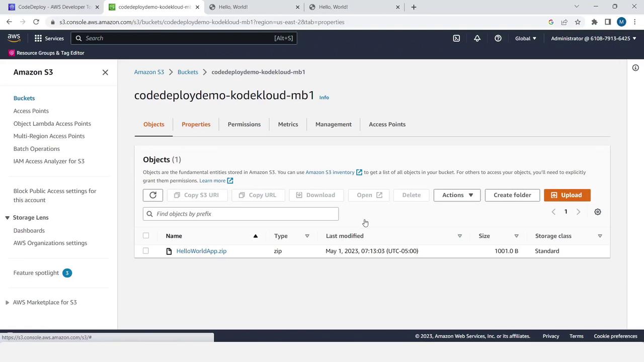This screenshot has width=644, height=362.
Task: Sort by Size column arrow
Action: (516, 236)
